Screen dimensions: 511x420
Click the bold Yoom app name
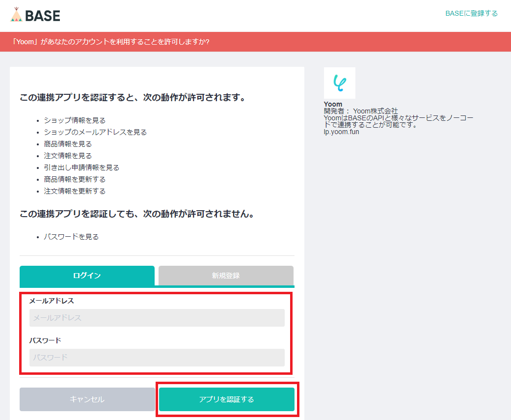click(x=333, y=104)
